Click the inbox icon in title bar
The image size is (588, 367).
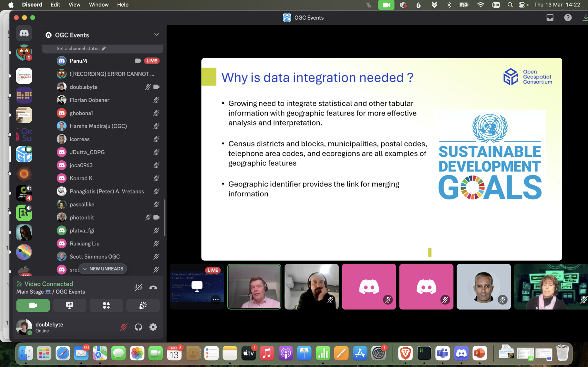pos(550,18)
